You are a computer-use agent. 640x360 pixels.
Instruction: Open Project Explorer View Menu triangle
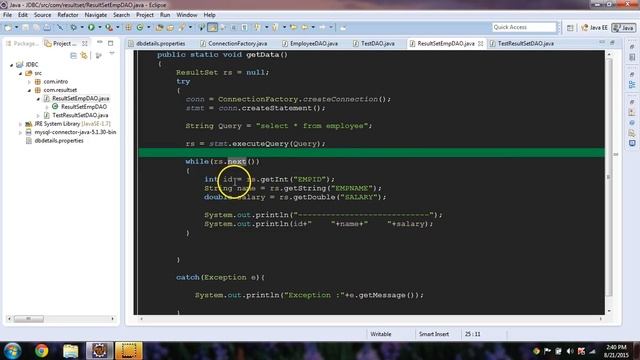click(111, 53)
